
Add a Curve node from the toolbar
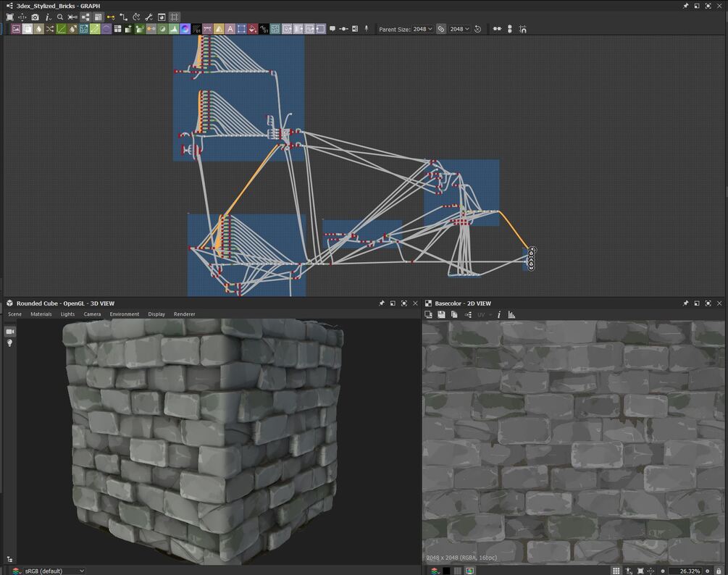pyautogui.click(x=61, y=29)
